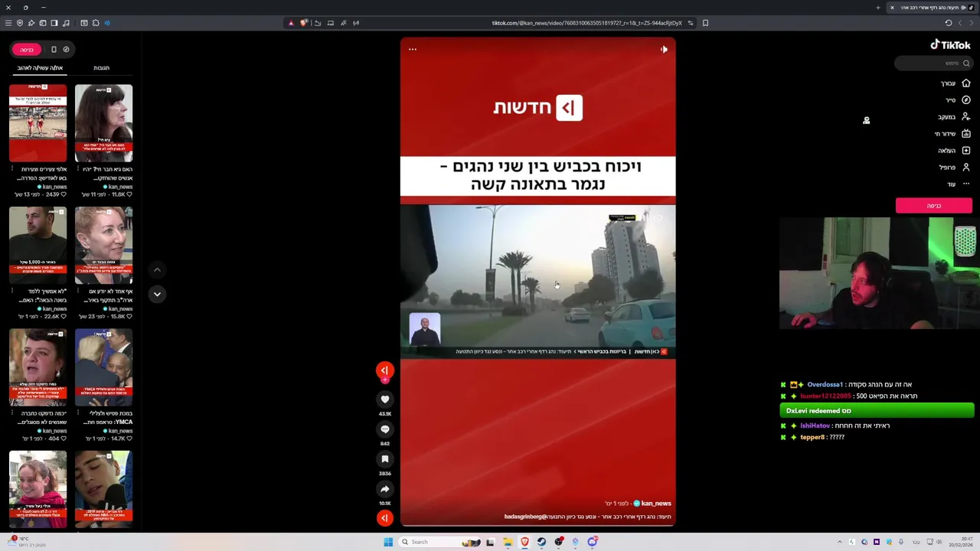Open the 404 likes video thumbnail
Screen dimensions: 980x551
click(38, 367)
